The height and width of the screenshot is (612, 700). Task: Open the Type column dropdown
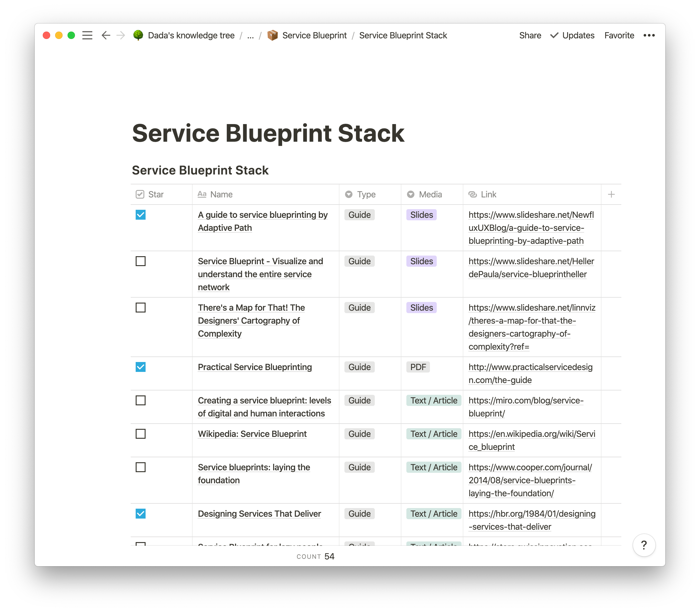[x=349, y=194]
